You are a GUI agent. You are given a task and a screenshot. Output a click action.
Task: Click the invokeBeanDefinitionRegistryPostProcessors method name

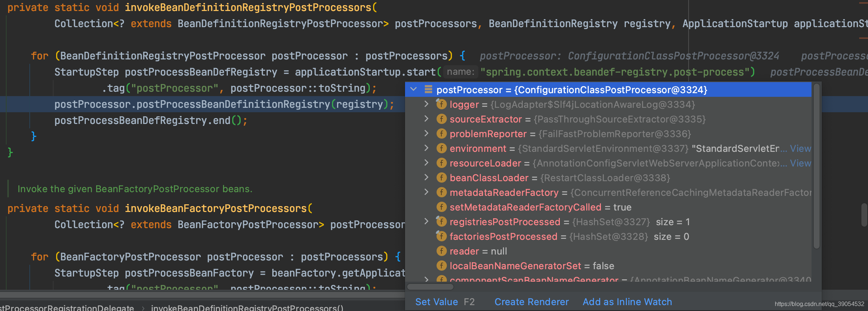tap(248, 7)
